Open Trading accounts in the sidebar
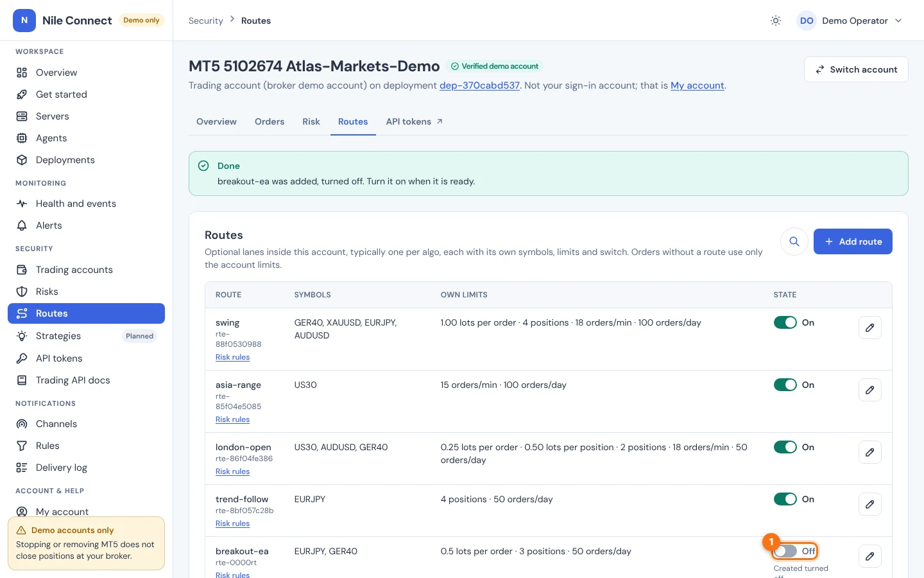924x578 pixels. point(86,270)
